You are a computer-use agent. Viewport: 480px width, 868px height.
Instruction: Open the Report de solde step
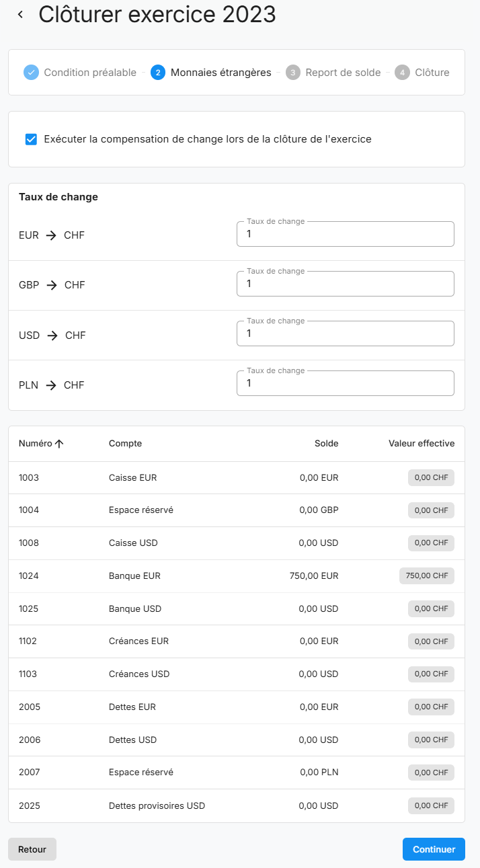pos(343,73)
